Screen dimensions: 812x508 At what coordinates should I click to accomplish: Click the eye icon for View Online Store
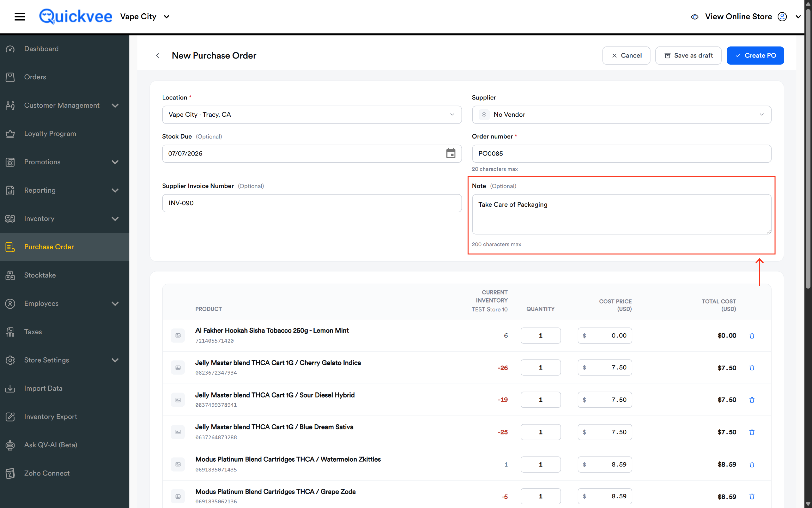[694, 16]
